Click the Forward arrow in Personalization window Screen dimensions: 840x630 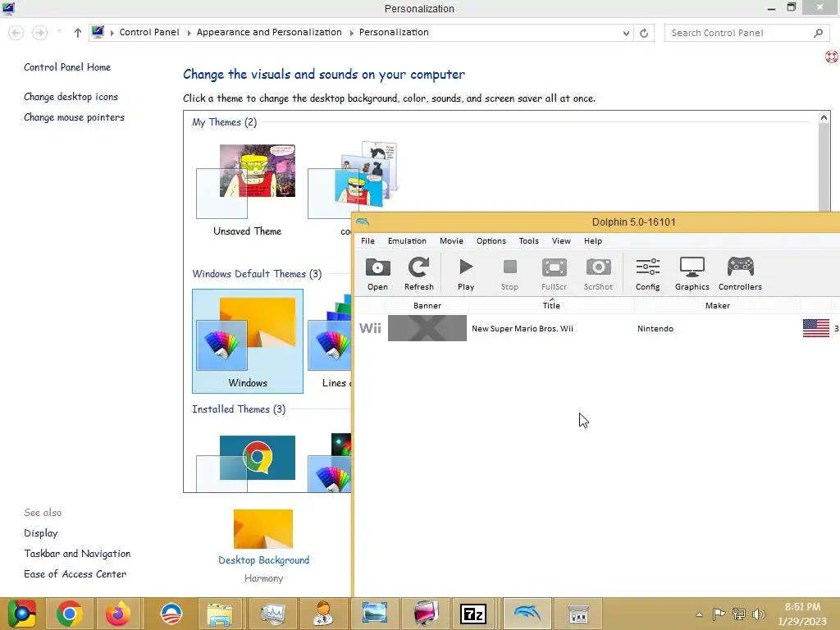coord(39,33)
